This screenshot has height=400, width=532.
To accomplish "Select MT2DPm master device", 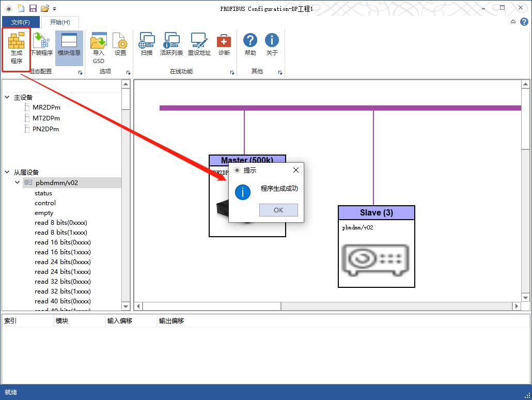I will coord(46,118).
